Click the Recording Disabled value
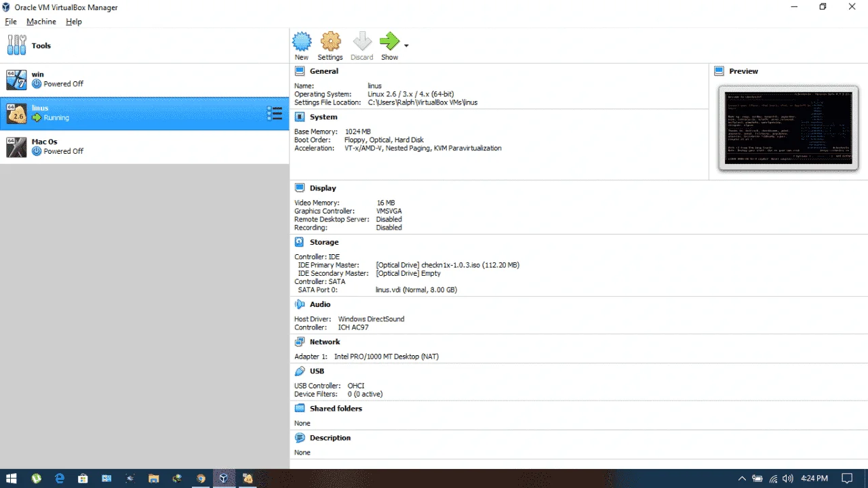 click(389, 228)
